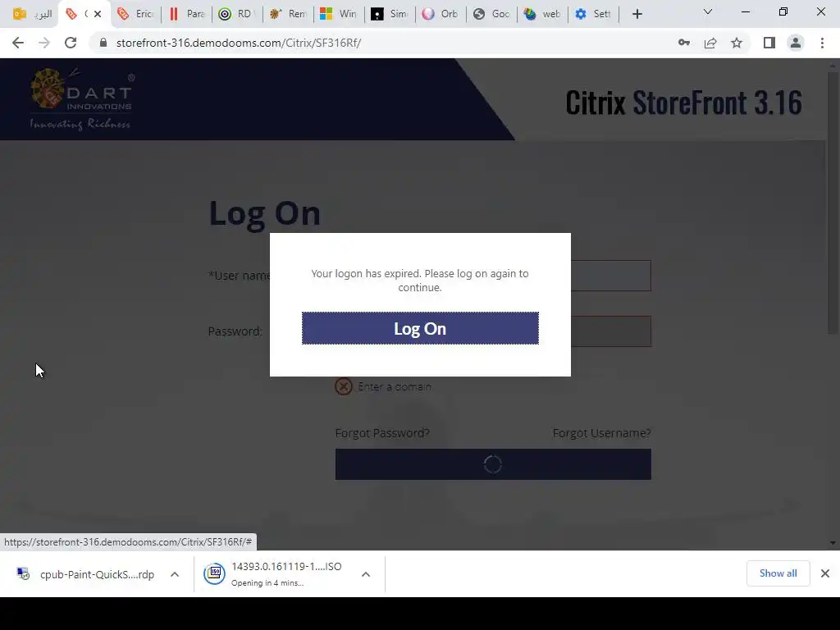The height and width of the screenshot is (630, 840).
Task: Open a new browser tab
Action: (x=637, y=14)
